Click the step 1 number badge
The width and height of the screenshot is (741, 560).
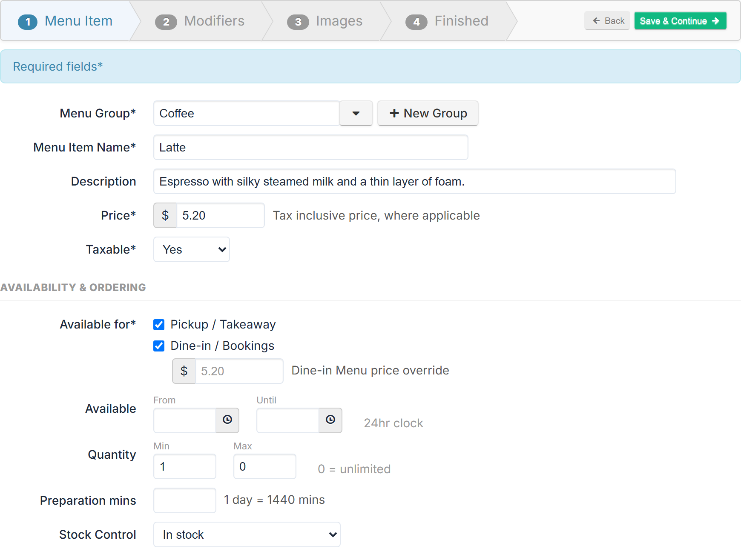click(x=28, y=22)
